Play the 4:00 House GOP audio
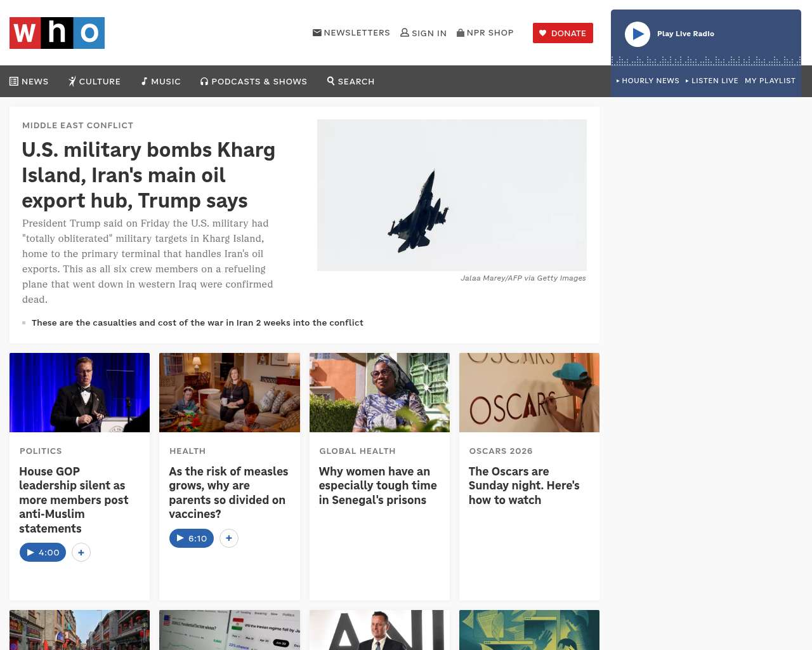812x650 pixels. [x=43, y=552]
